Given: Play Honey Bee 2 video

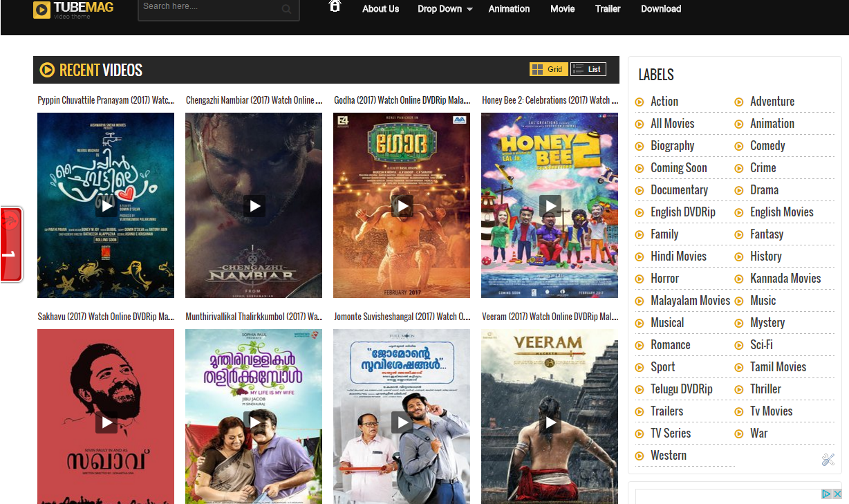Looking at the screenshot, I should [x=550, y=206].
